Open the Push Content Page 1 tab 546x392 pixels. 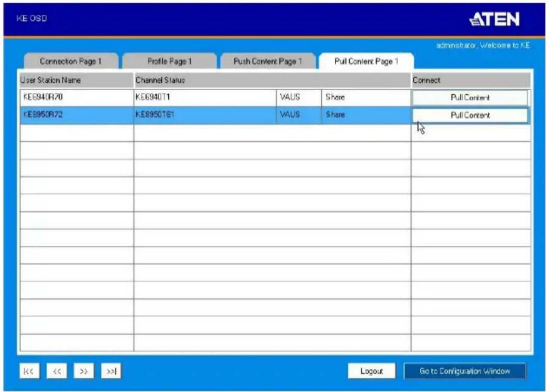pos(268,61)
